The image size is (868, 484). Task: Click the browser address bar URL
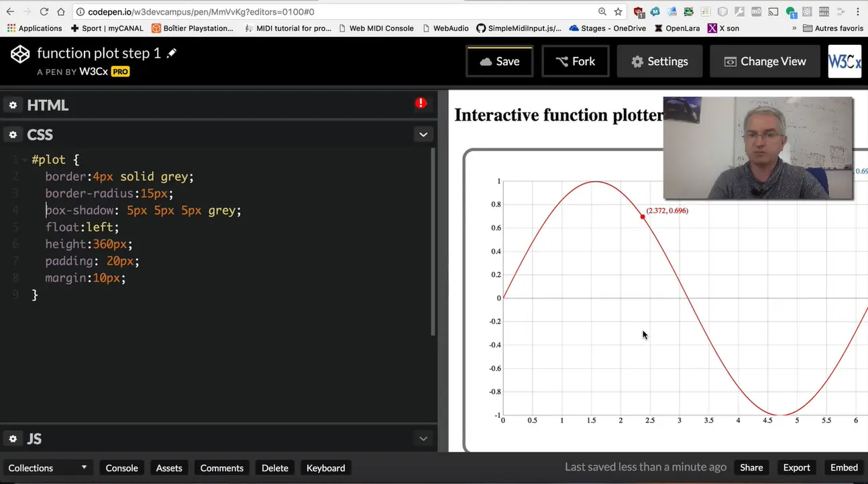[201, 12]
